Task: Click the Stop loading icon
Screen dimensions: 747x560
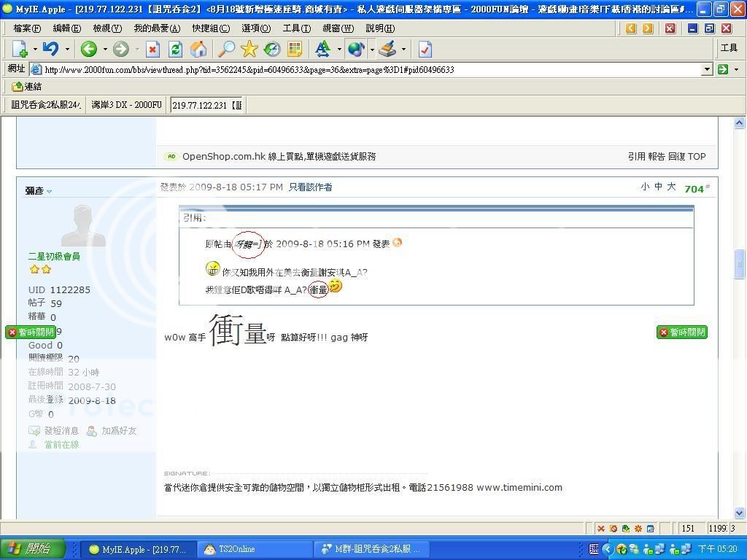Action: point(152,49)
